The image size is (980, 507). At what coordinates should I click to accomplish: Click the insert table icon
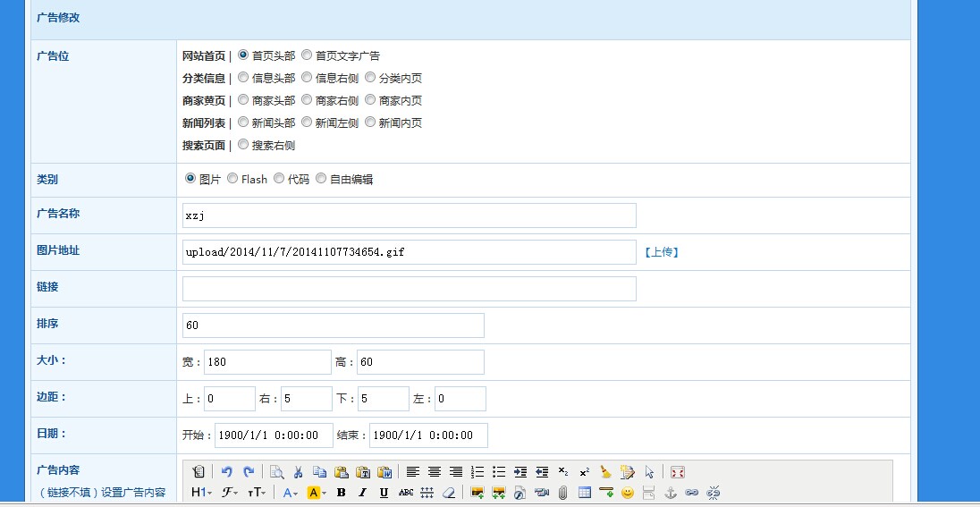tap(585, 493)
